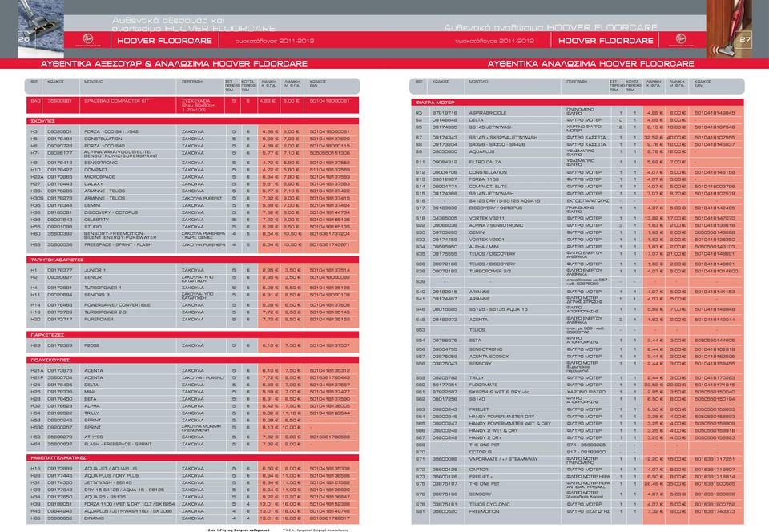Open the vacuum-on-carpet photo on page 26
769x532 pixels.
pyautogui.click(x=41, y=29)
